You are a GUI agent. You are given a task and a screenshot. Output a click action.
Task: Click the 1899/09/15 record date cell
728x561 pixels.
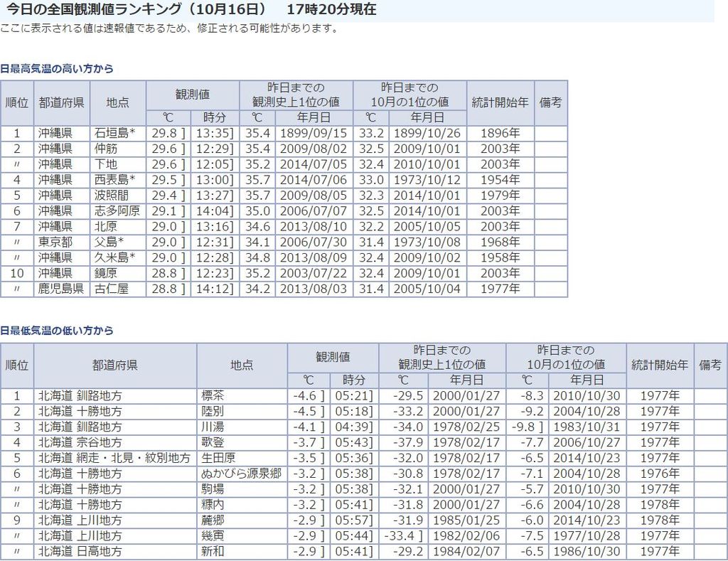[x=314, y=133]
